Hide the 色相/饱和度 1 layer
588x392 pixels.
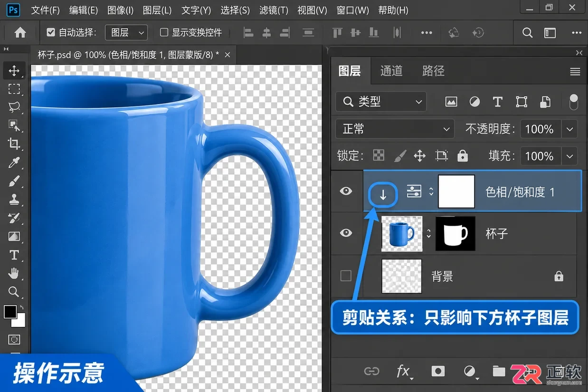click(346, 191)
